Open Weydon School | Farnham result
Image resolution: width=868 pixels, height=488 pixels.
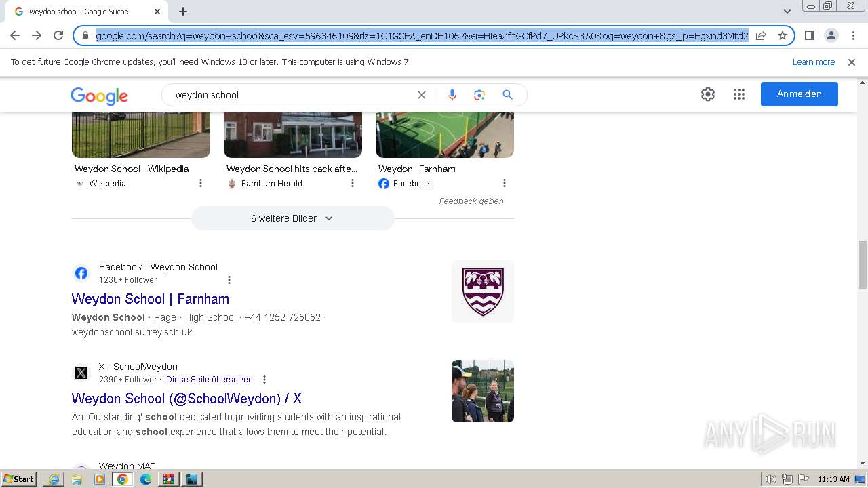pos(151,299)
